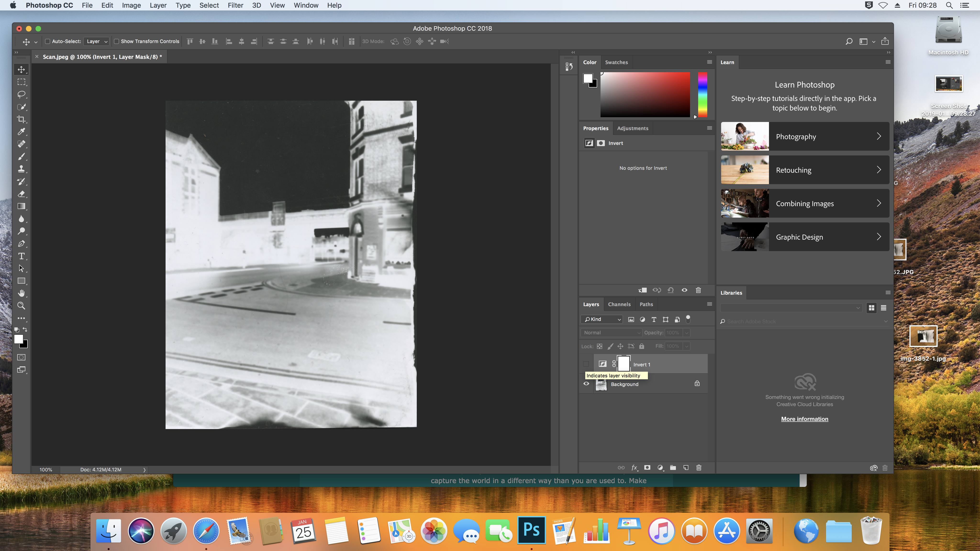This screenshot has height=551, width=980.
Task: Open Auto-Select Layer dropdown
Action: [97, 41]
